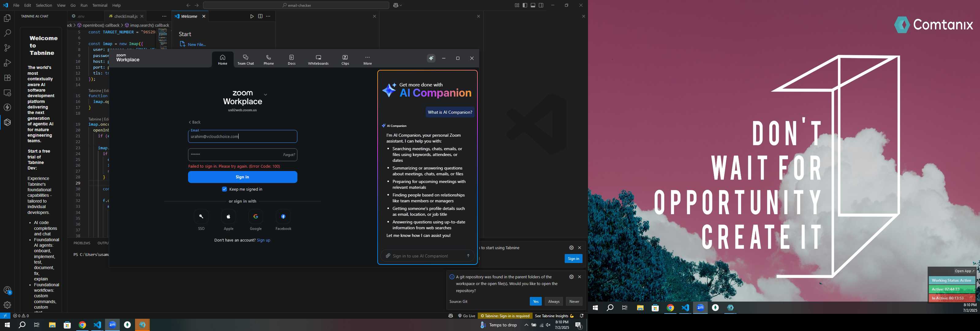Open Zoom Phone tab

pos(269,60)
